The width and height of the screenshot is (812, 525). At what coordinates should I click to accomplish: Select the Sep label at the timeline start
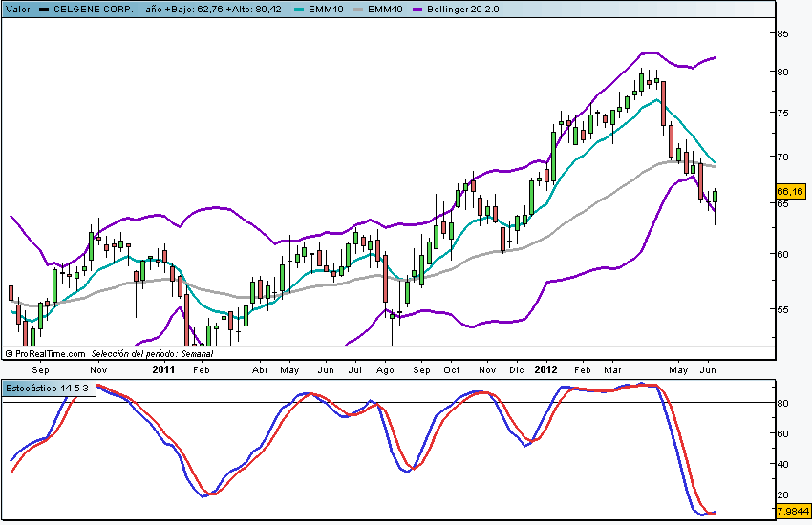40,369
